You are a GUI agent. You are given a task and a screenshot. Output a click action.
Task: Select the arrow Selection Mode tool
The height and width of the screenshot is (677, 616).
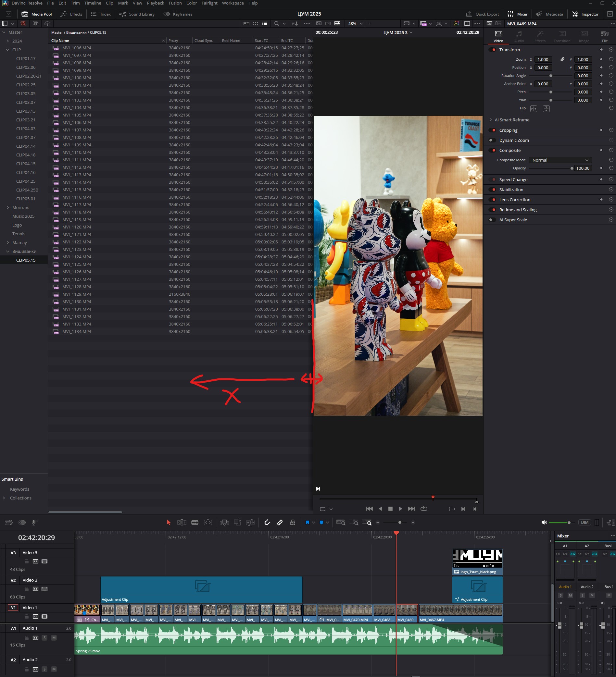point(169,522)
